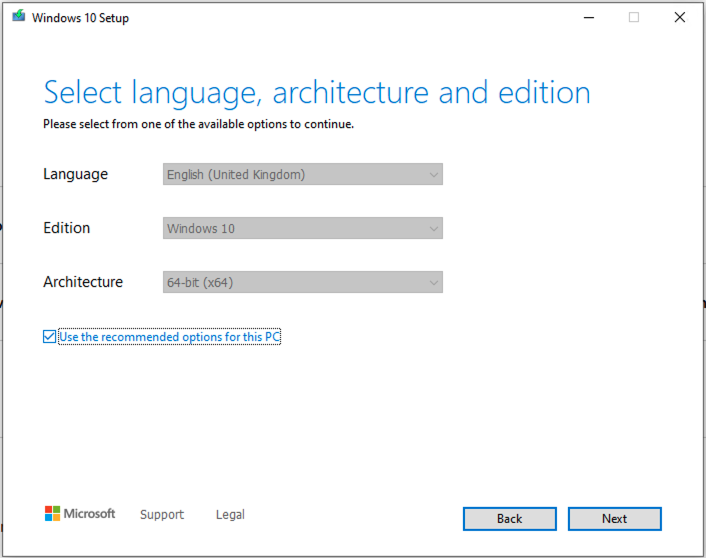Click the Windows 10 Setup title bar icon
The height and width of the screenshot is (558, 706).
tap(18, 17)
